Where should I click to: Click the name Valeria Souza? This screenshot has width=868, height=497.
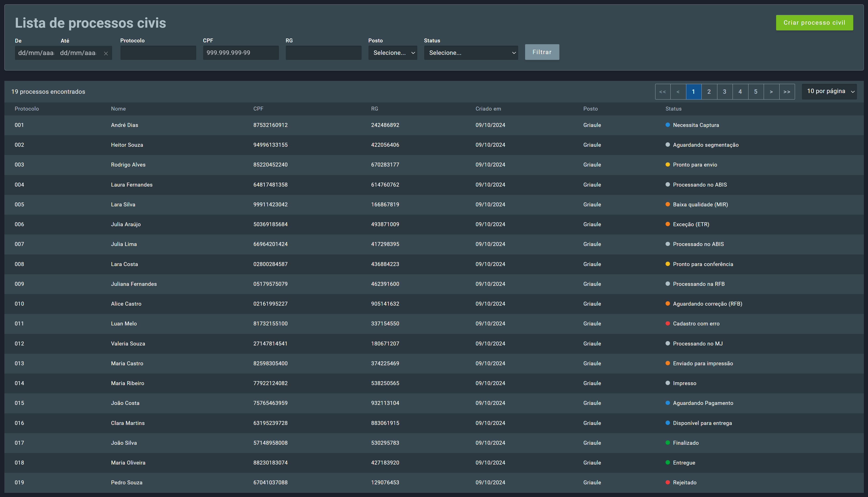coord(128,344)
